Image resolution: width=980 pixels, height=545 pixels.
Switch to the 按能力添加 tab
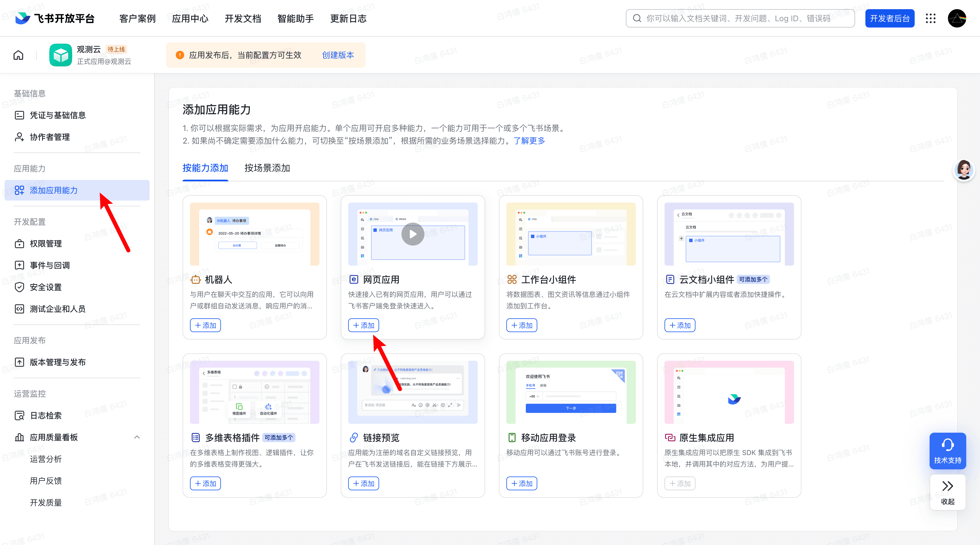(205, 168)
